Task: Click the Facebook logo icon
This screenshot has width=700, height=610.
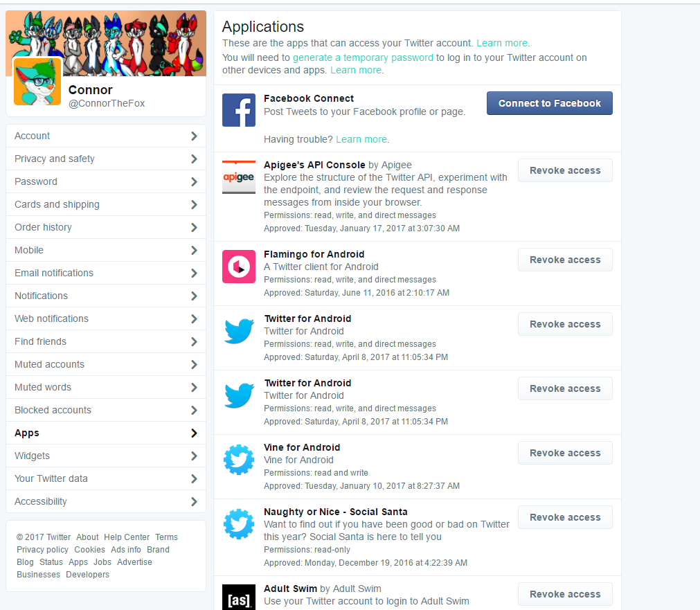Action: click(x=239, y=110)
